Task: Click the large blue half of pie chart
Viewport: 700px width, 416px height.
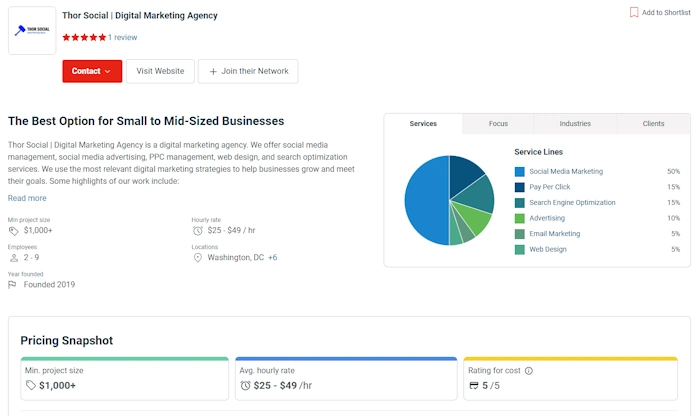Action: pos(426,200)
